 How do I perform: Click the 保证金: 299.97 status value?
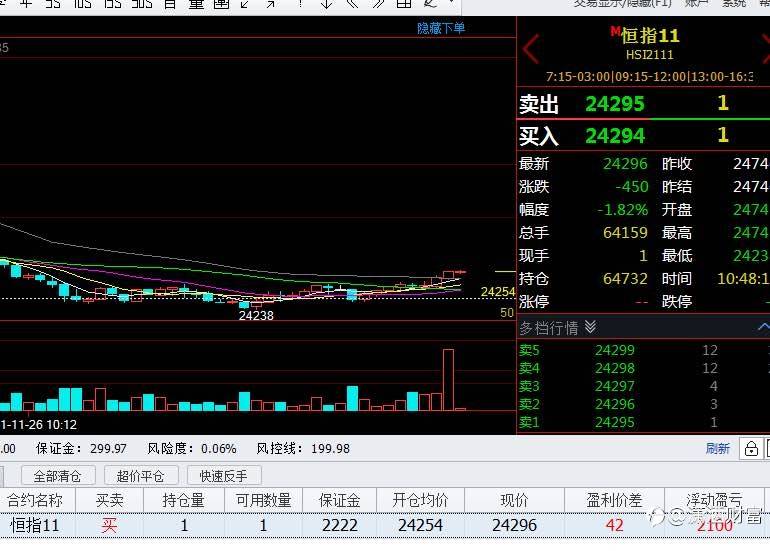[x=81, y=448]
